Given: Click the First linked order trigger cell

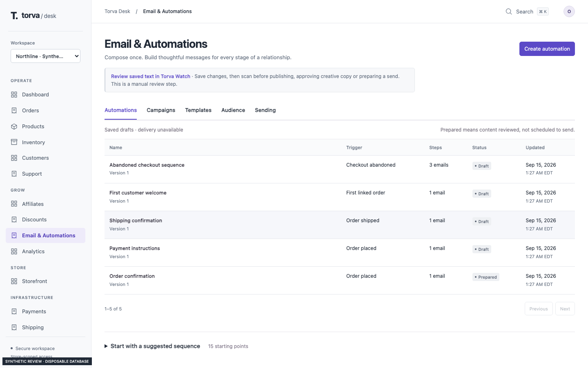Looking at the screenshot, I should (x=365, y=193).
